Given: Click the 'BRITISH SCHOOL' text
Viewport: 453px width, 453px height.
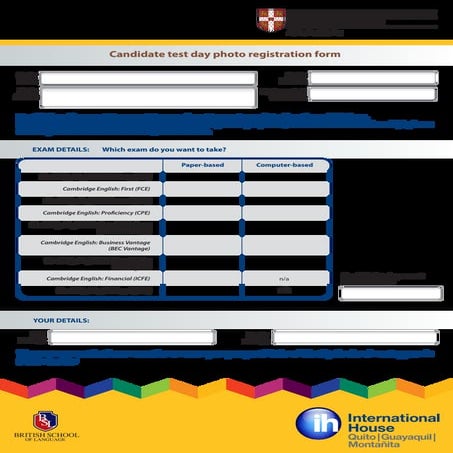Looking at the screenshot, I should [x=46, y=435].
